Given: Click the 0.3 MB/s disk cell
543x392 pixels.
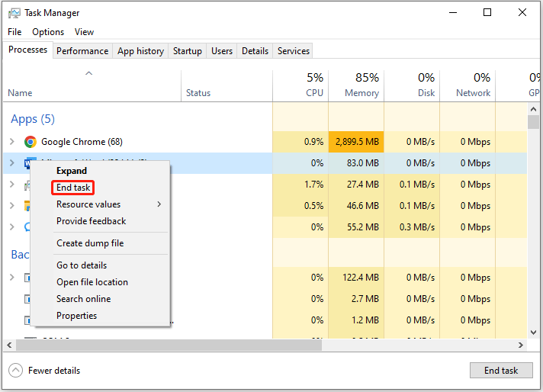Looking at the screenshot, I should click(x=412, y=227).
